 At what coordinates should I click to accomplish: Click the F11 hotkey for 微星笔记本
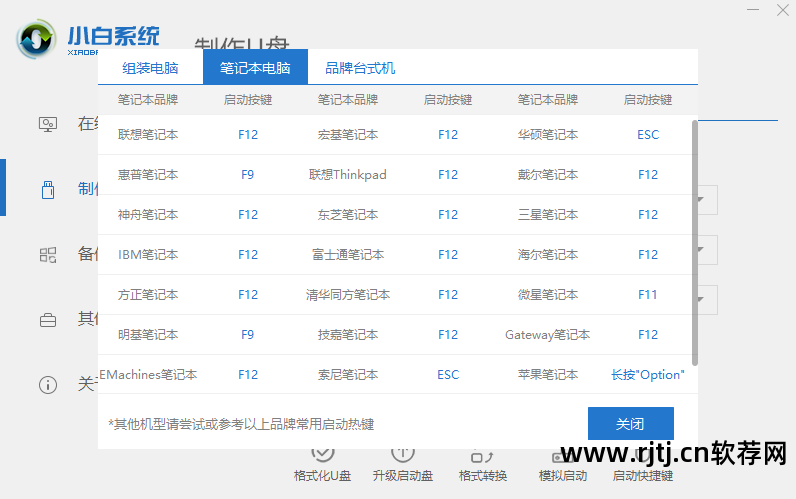pyautogui.click(x=648, y=294)
